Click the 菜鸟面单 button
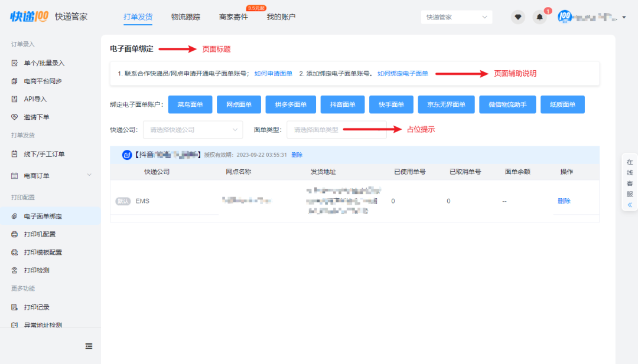638x364 pixels. click(x=190, y=104)
